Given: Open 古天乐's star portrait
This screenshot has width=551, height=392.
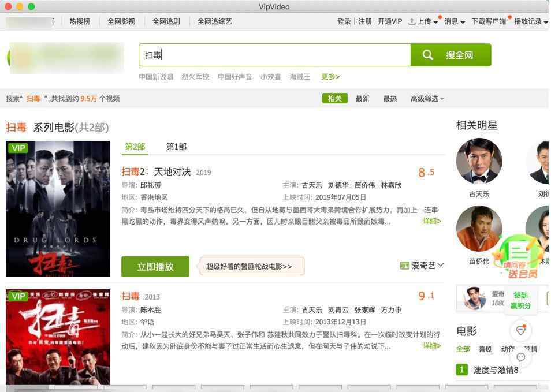Looking at the screenshot, I should (479, 161).
